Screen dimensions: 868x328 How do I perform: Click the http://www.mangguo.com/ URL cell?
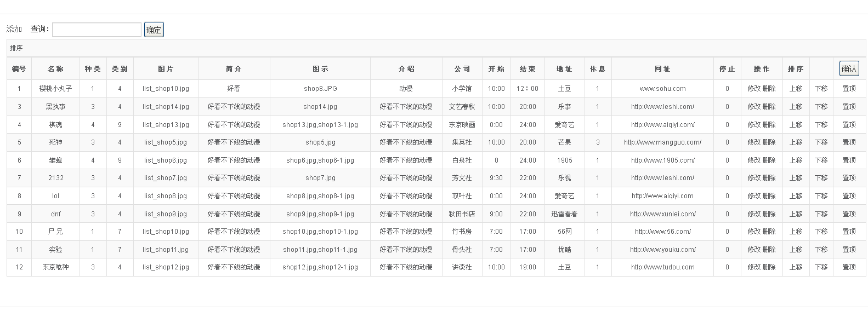pos(662,142)
